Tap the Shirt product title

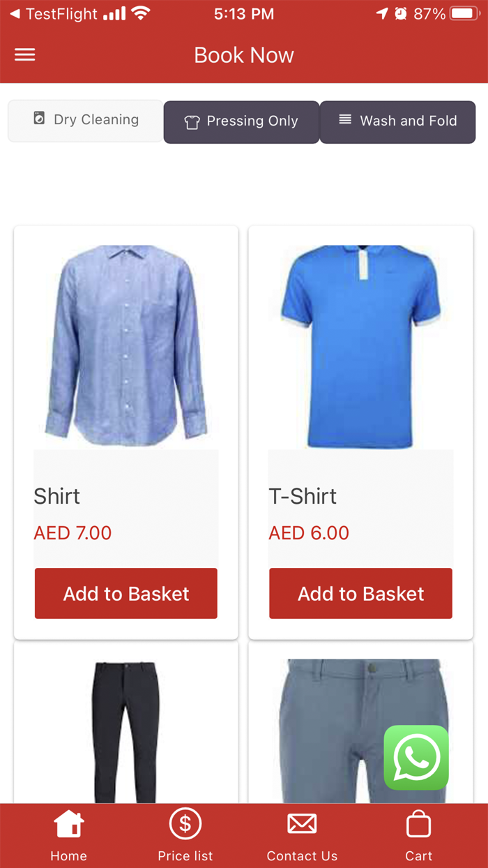tap(57, 496)
